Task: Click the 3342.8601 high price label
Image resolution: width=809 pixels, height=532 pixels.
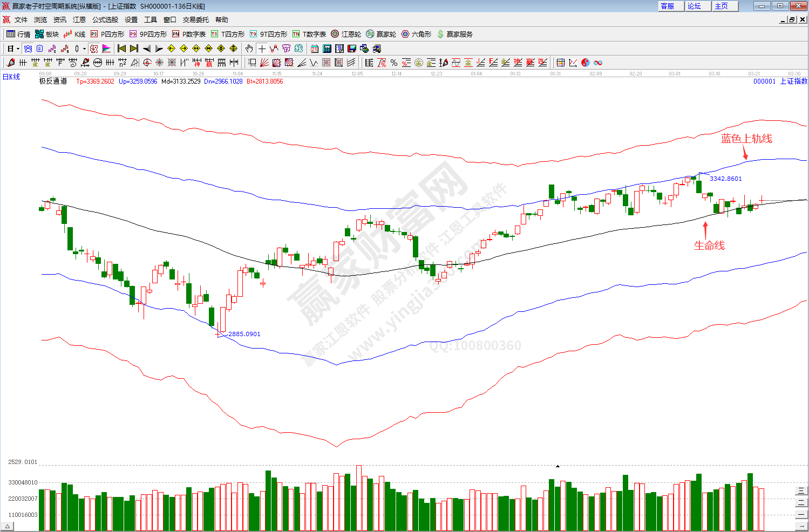Action: [726, 179]
